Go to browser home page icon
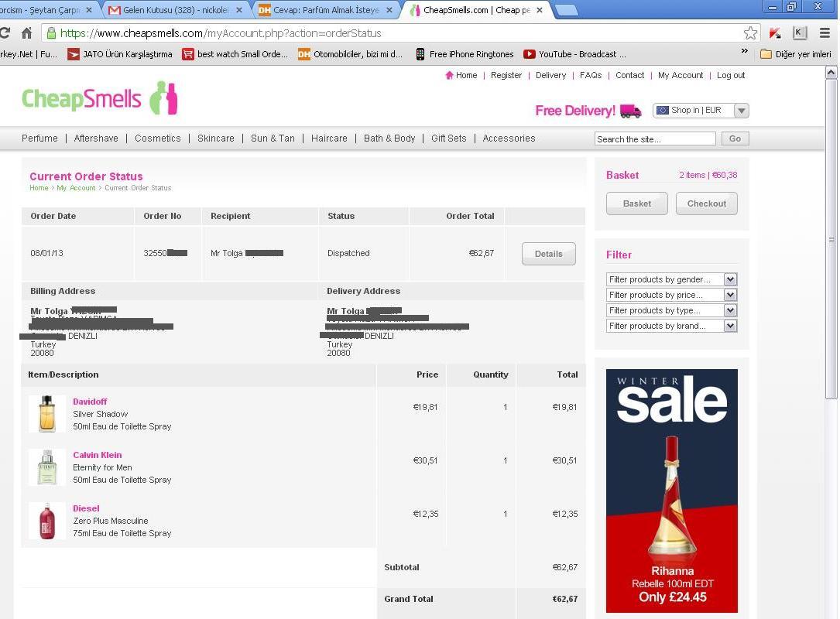Viewport: 840px width, 619px height. coord(26,33)
